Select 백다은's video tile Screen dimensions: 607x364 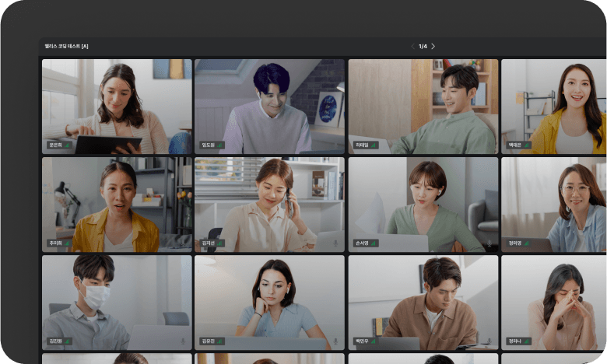[554, 107]
